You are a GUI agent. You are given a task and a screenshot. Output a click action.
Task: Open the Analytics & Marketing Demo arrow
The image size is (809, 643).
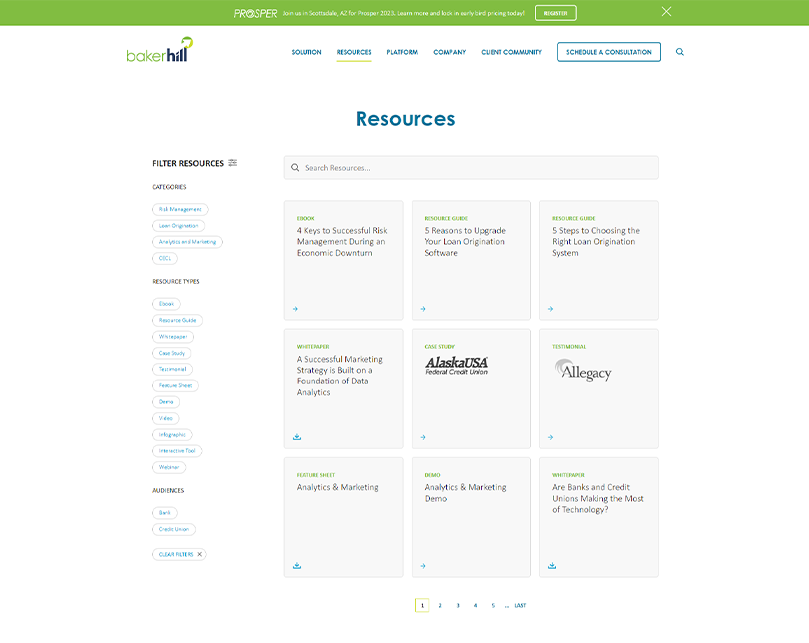(x=423, y=565)
